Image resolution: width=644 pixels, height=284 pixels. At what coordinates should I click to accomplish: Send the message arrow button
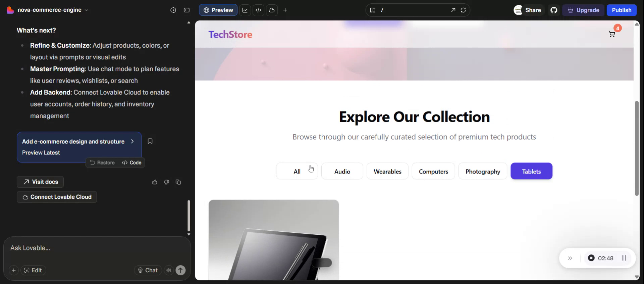[x=181, y=270]
